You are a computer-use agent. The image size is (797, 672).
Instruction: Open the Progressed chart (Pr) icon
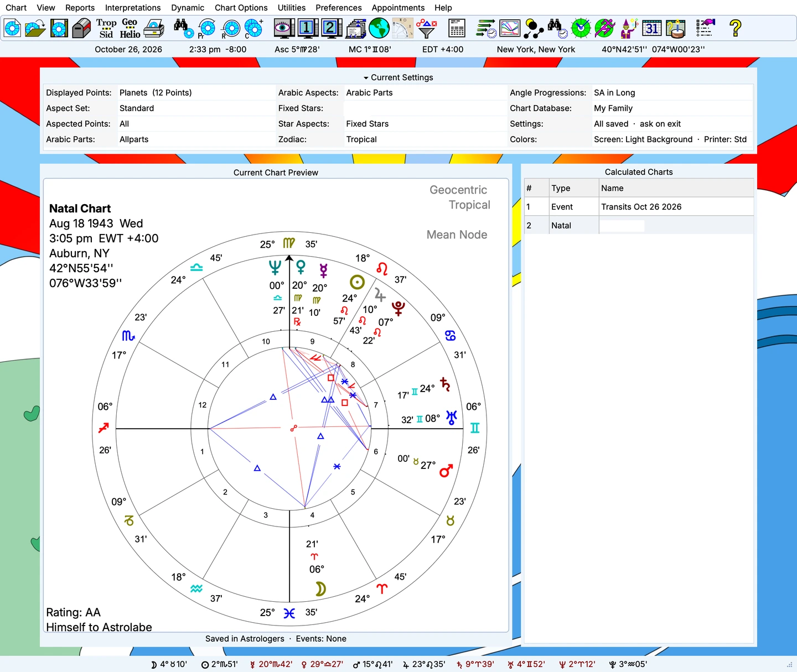tap(206, 28)
